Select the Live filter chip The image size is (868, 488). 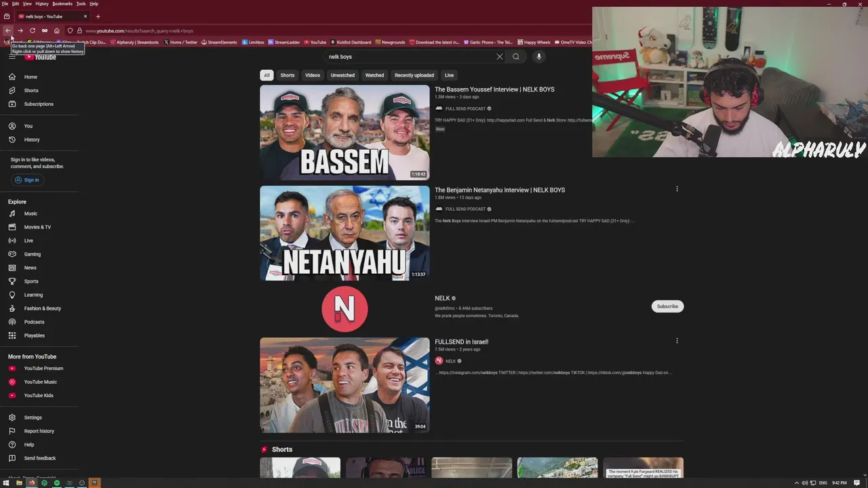449,75
